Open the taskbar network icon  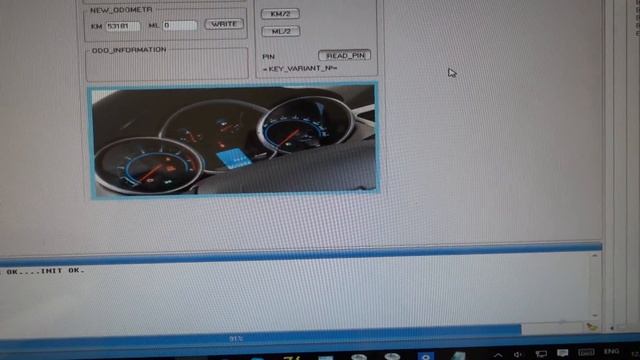(541, 353)
